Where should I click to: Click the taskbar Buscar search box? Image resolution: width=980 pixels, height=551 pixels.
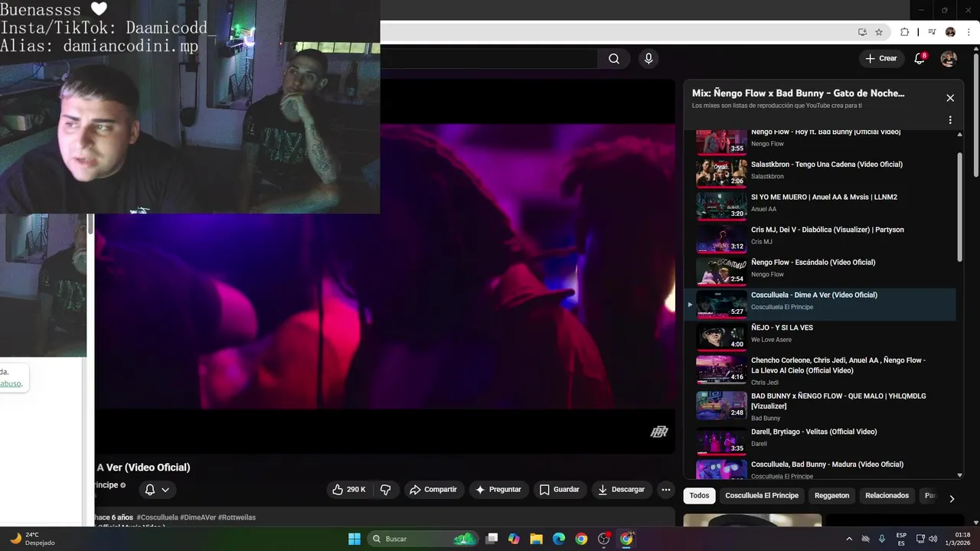point(423,539)
